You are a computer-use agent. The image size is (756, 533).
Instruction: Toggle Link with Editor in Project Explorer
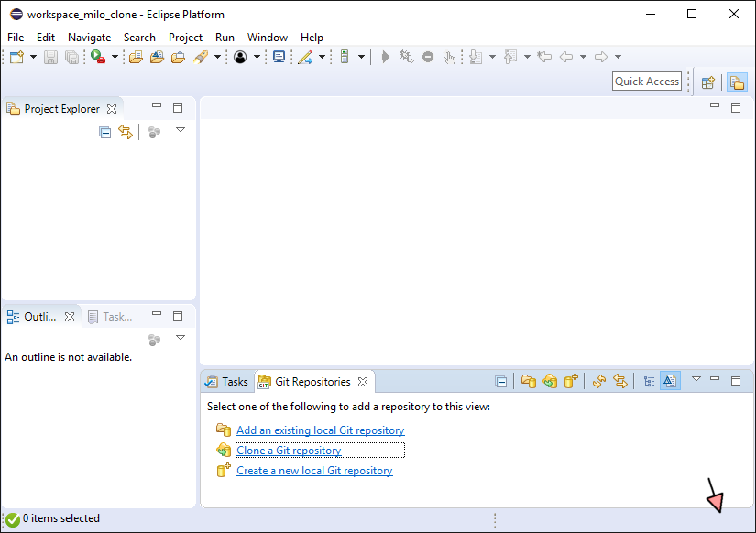pyautogui.click(x=126, y=132)
